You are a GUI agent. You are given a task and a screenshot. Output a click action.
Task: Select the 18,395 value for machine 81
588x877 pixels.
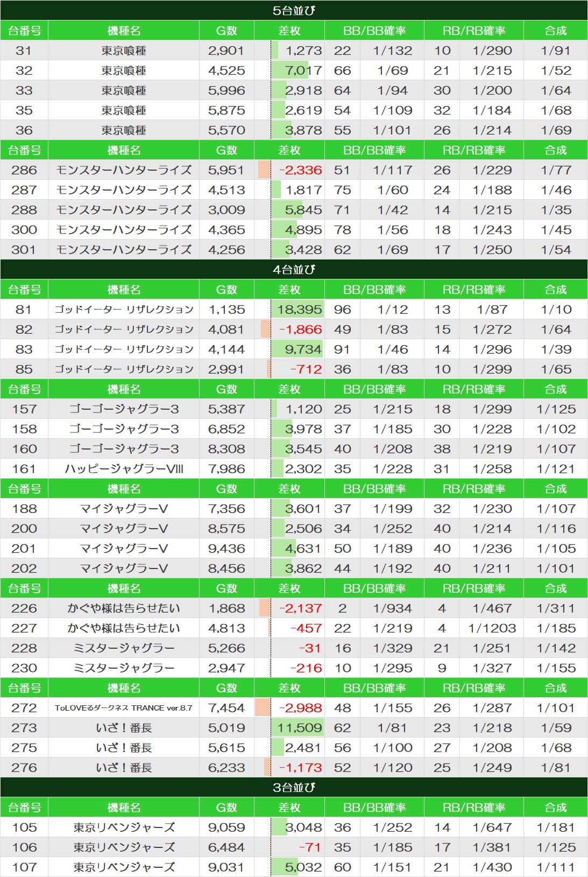point(300,310)
